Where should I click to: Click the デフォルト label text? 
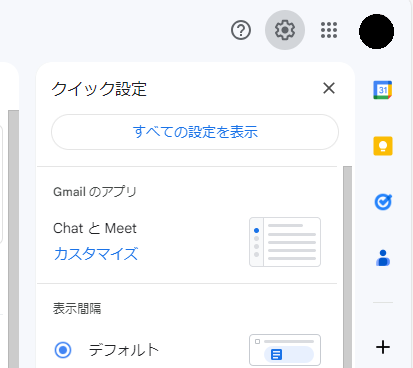point(124,350)
